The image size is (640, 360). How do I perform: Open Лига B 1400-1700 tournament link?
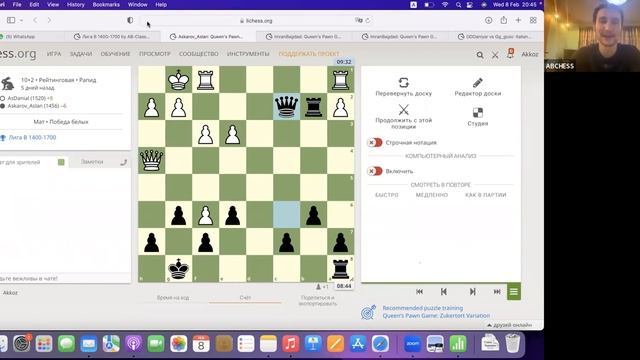coord(32,138)
